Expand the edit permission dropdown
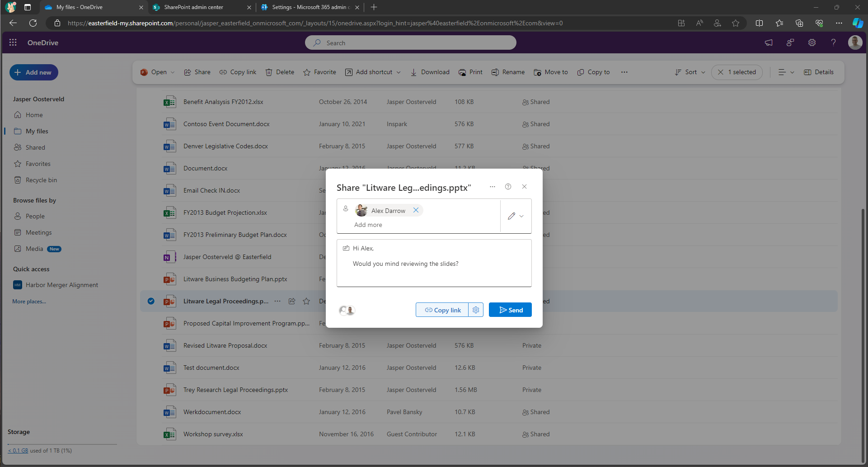This screenshot has width=868, height=467. tap(516, 216)
